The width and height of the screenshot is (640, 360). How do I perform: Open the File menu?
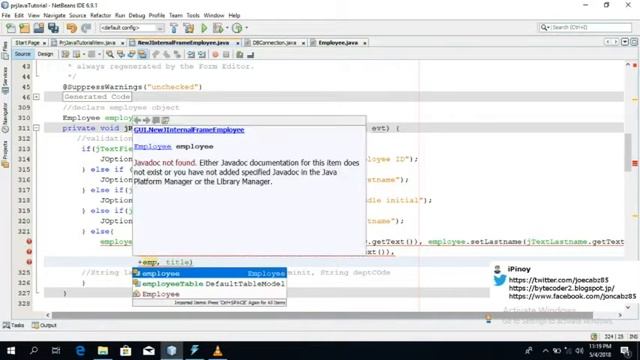tap(6, 16)
